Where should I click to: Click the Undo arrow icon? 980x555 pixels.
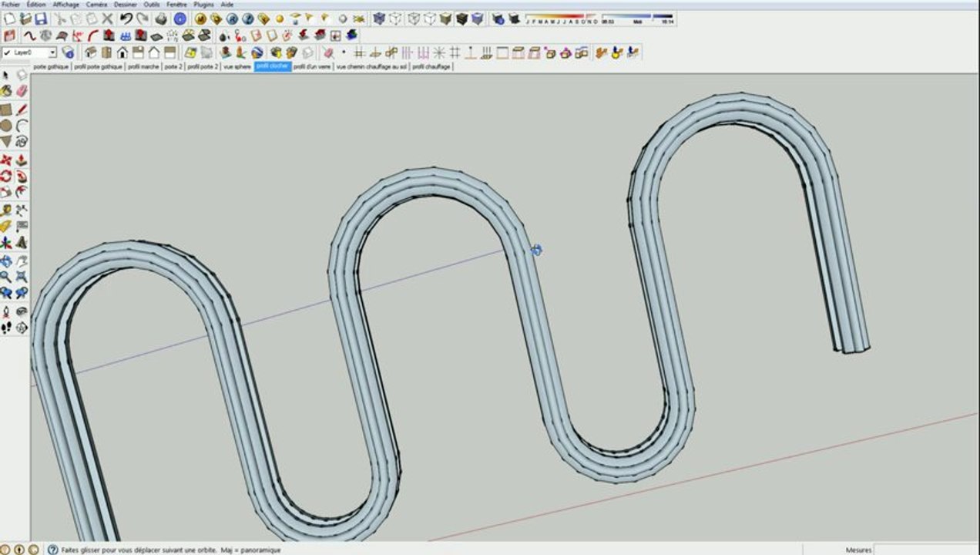[126, 18]
